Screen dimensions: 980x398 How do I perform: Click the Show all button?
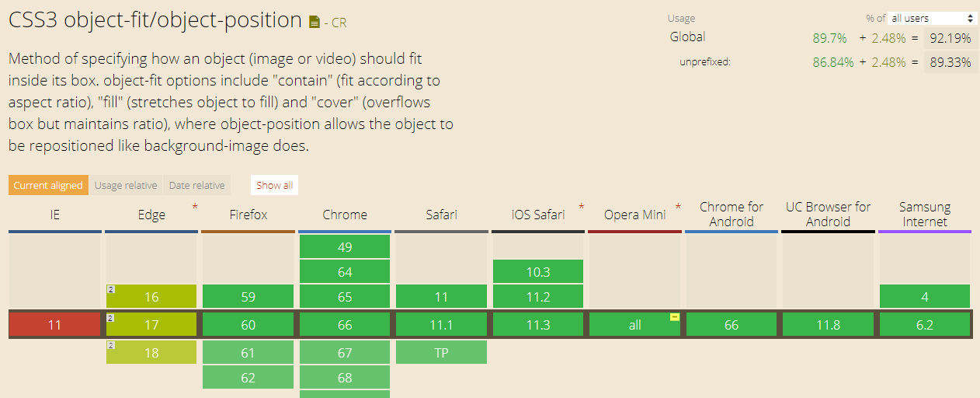click(274, 185)
